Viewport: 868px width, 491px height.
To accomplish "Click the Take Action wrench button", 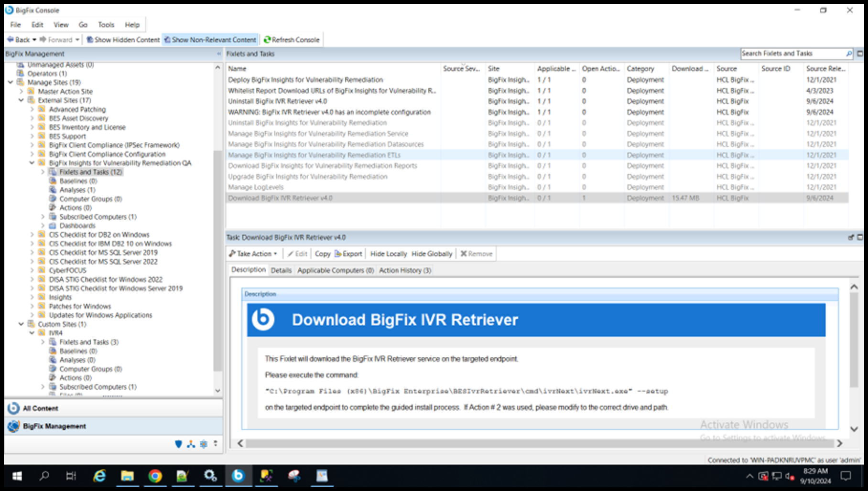I will click(x=250, y=254).
